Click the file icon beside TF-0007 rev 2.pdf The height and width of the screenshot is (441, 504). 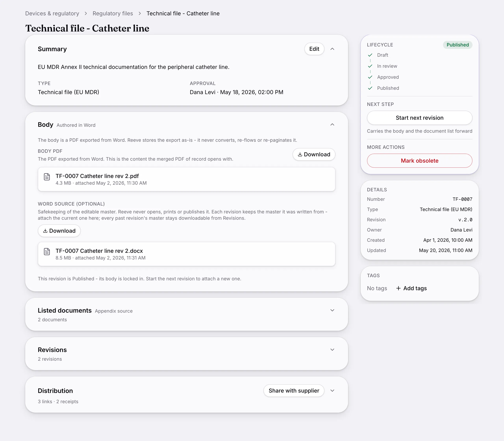pos(47,177)
